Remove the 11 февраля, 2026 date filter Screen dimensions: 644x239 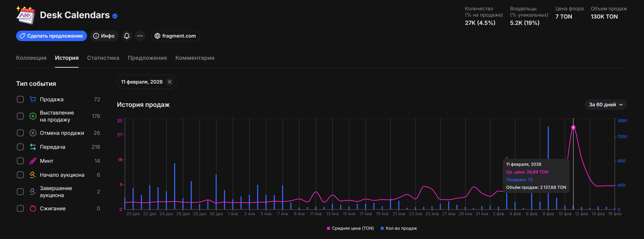[169, 82]
